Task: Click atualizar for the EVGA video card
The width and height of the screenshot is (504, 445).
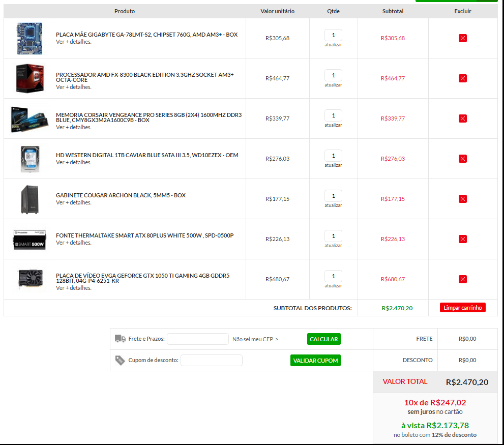Action: point(333,286)
